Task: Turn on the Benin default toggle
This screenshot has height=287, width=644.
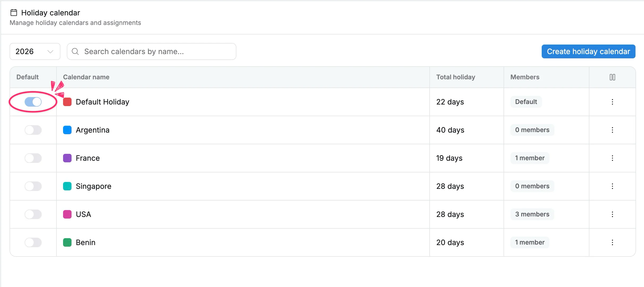Action: tap(33, 242)
